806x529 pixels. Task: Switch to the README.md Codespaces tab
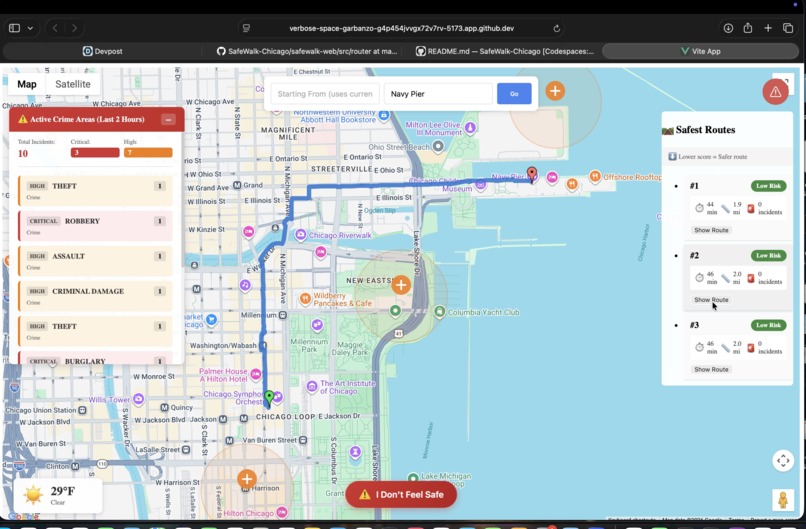point(505,51)
